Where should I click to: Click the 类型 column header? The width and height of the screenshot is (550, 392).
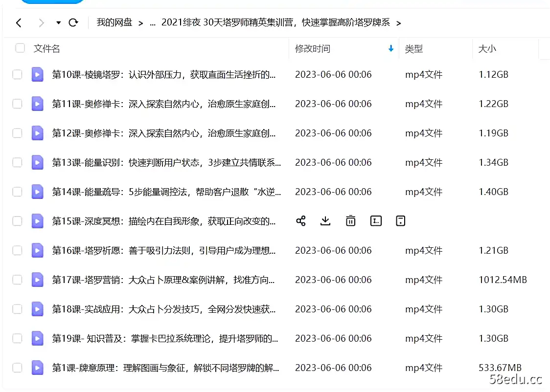pos(414,48)
